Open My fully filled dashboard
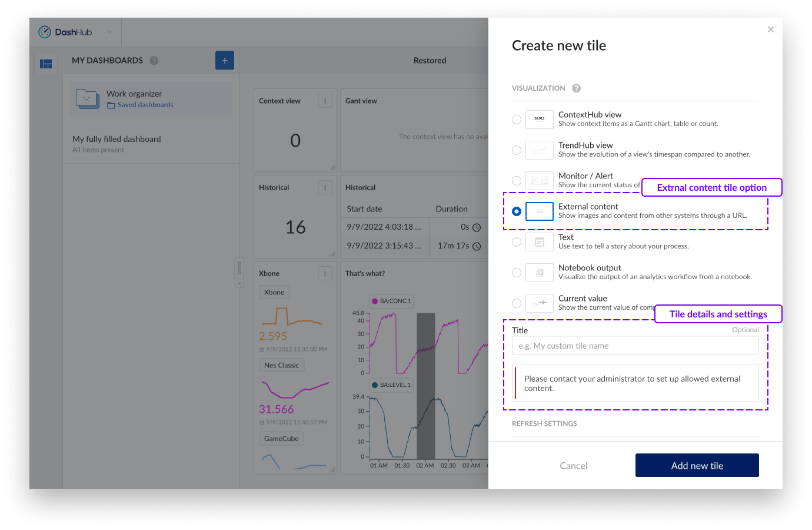This screenshot has height=530, width=812. 117,140
